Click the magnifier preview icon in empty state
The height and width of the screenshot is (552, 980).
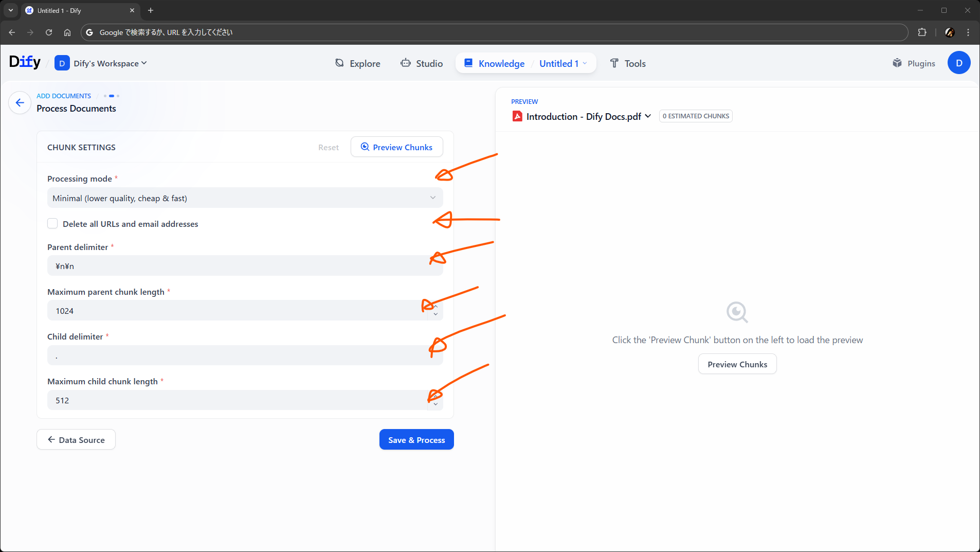pos(737,312)
